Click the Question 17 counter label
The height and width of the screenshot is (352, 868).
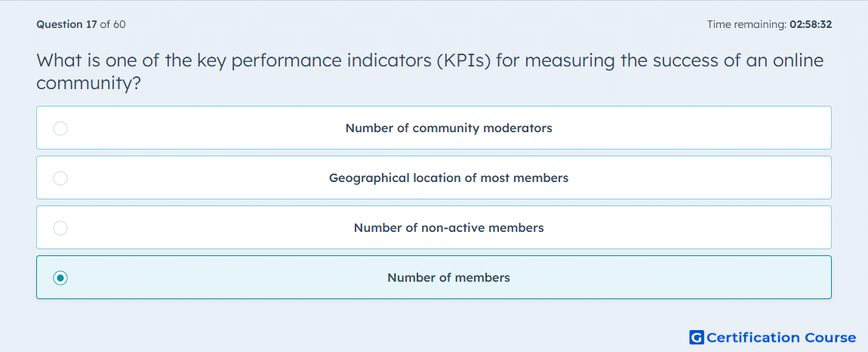(66, 24)
